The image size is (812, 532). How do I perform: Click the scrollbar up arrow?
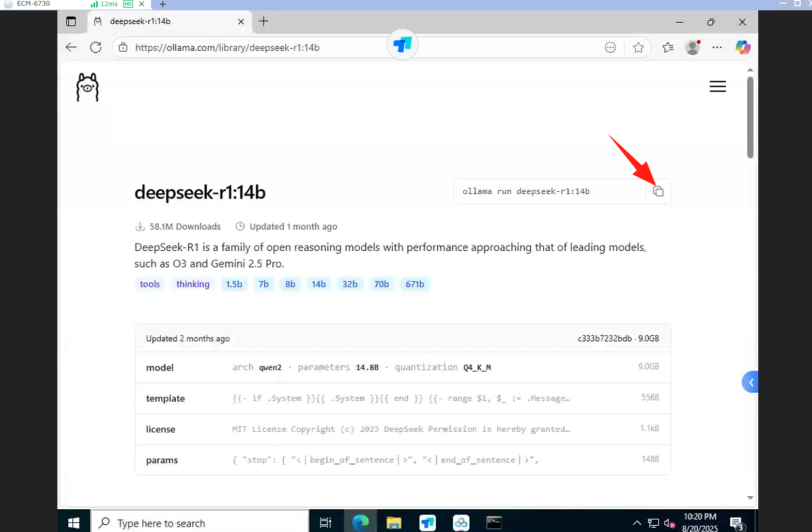point(750,70)
